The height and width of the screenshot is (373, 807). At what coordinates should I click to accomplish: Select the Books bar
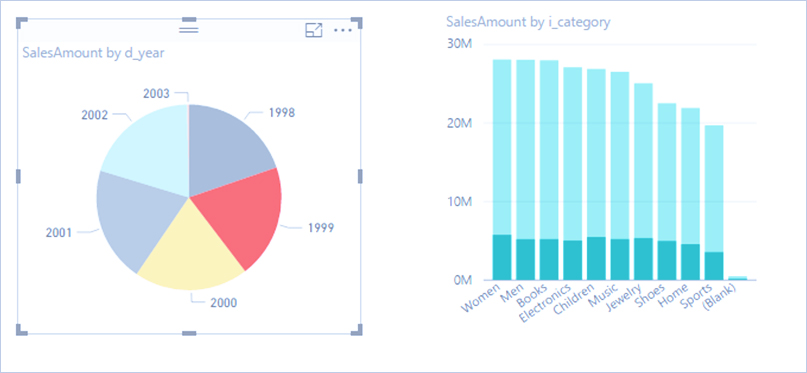point(549,170)
